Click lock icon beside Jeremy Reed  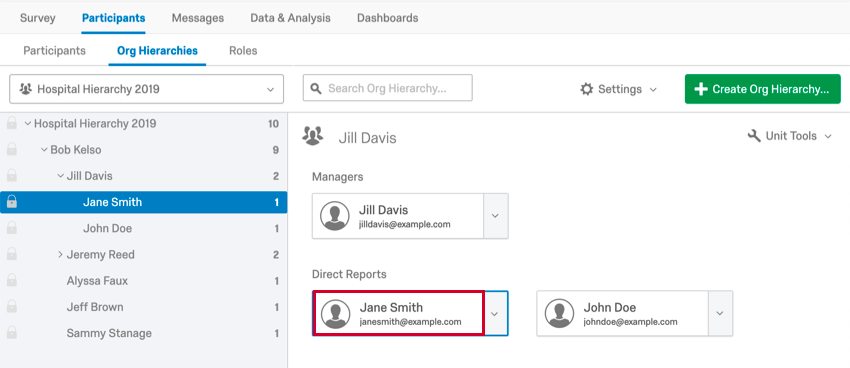[11, 254]
